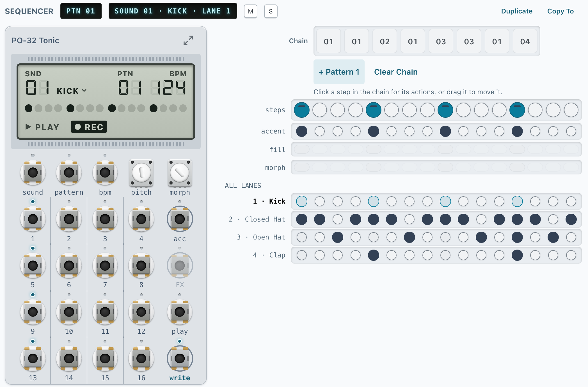Expand the PO-32 Tonic device view

pyautogui.click(x=188, y=40)
